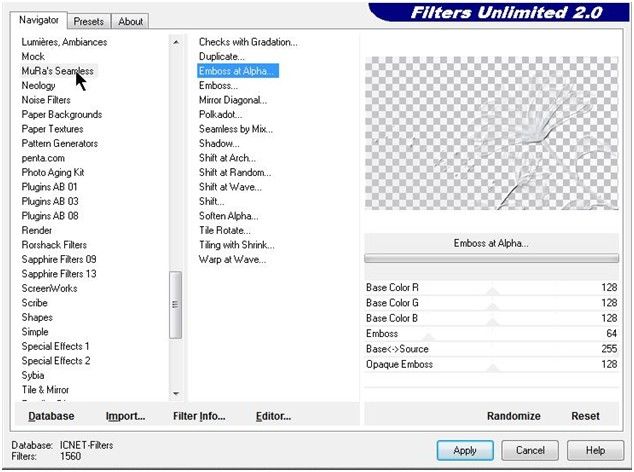This screenshot has width=634, height=472.
Task: Adjust the Base<->Source slider
Action: pyautogui.click(x=491, y=349)
